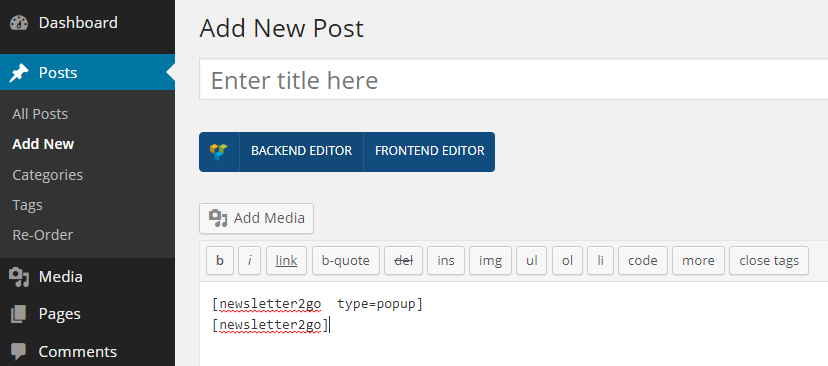Viewport: 828px width, 366px height.
Task: Click the code quicktag button
Action: (x=643, y=260)
